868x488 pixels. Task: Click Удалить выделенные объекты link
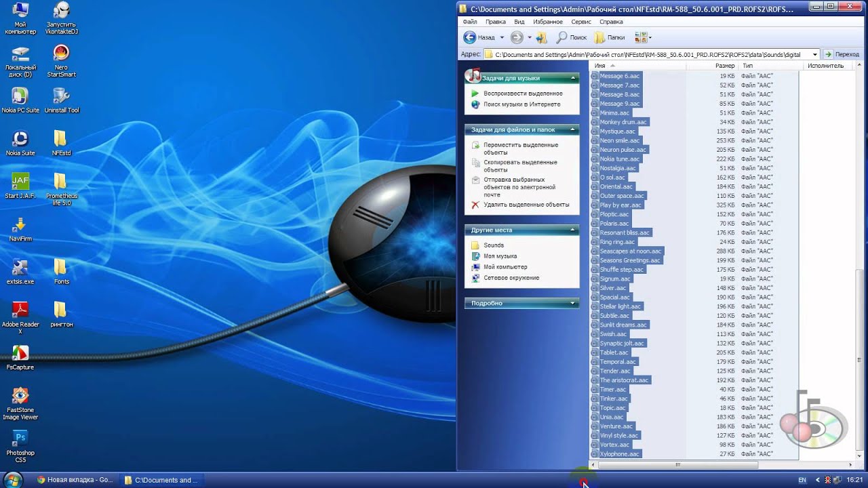tap(526, 205)
